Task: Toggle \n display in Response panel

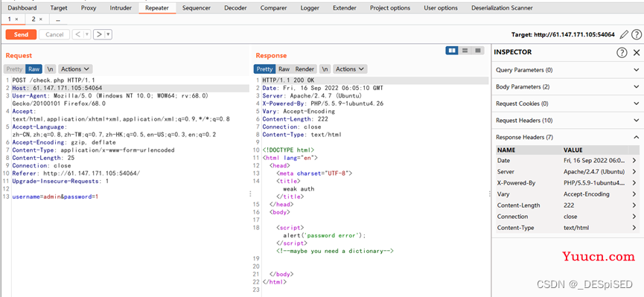Action: 325,69
